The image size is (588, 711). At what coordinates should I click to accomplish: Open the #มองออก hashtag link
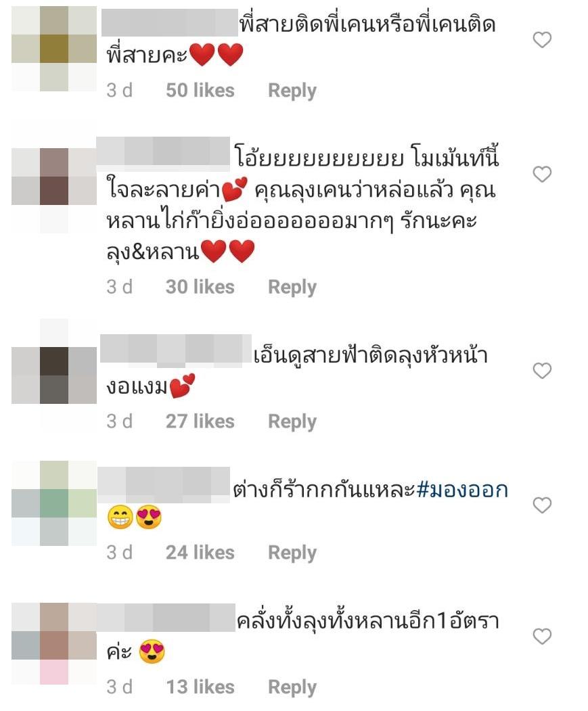click(x=462, y=490)
